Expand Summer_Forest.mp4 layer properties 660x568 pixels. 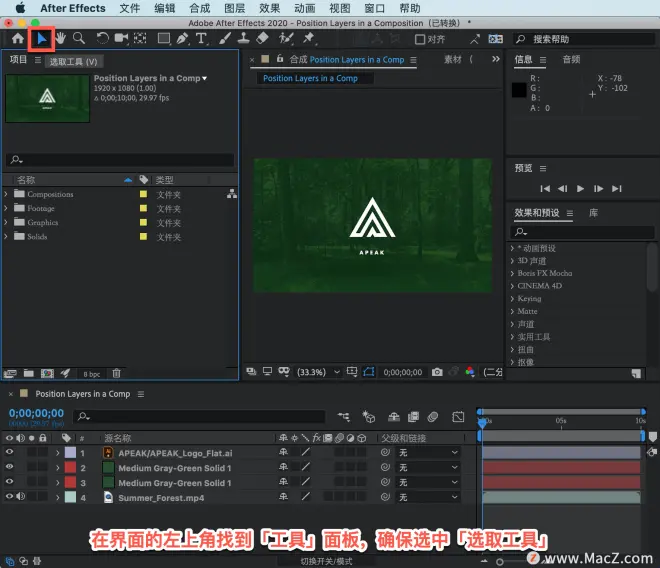pyautogui.click(x=58, y=498)
